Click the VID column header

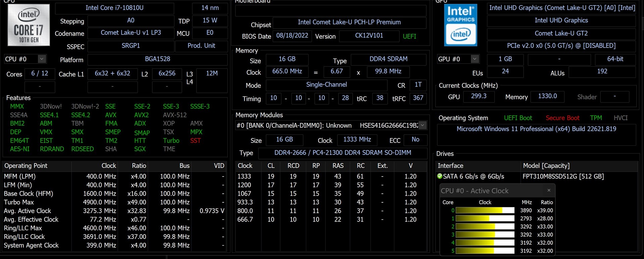[x=209, y=166]
